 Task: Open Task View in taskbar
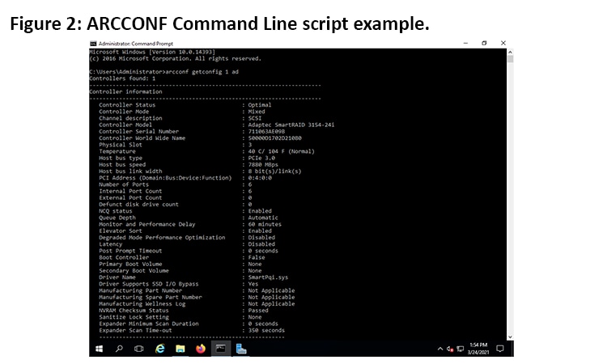(139, 349)
